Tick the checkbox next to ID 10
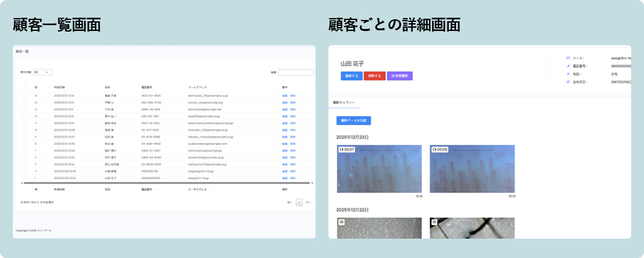The height and width of the screenshot is (258, 644). coord(25,130)
